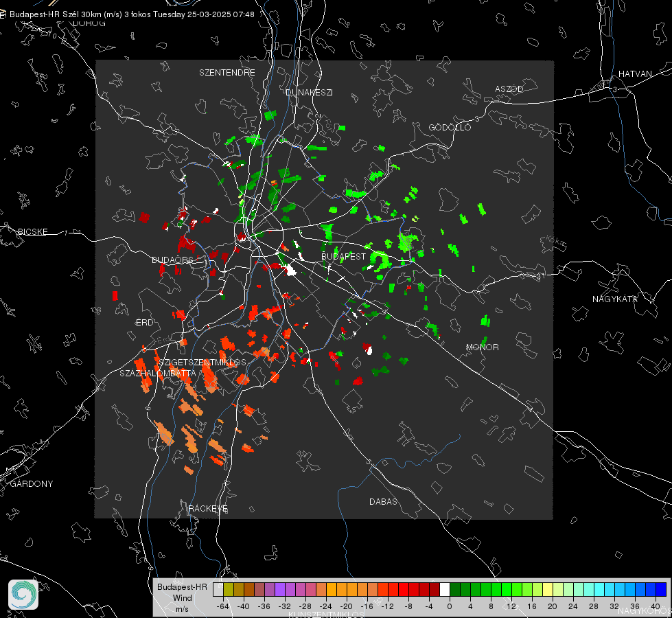This screenshot has width=672, height=618.
Task: Select the white zero-velocity swatch in the legend
Action: pyautogui.click(x=445, y=590)
